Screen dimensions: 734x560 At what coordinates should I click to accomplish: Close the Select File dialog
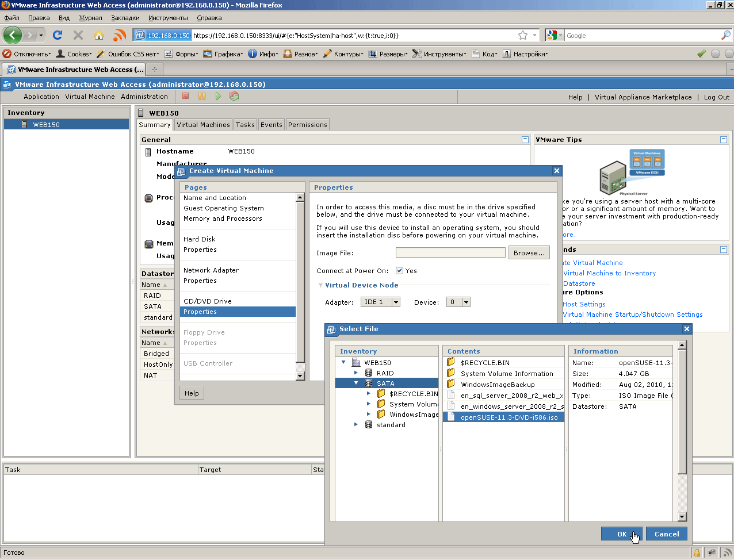[686, 329]
